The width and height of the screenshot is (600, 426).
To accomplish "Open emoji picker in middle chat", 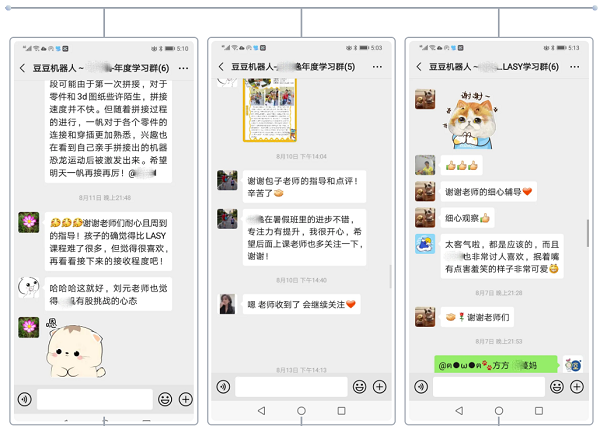I will (x=359, y=387).
